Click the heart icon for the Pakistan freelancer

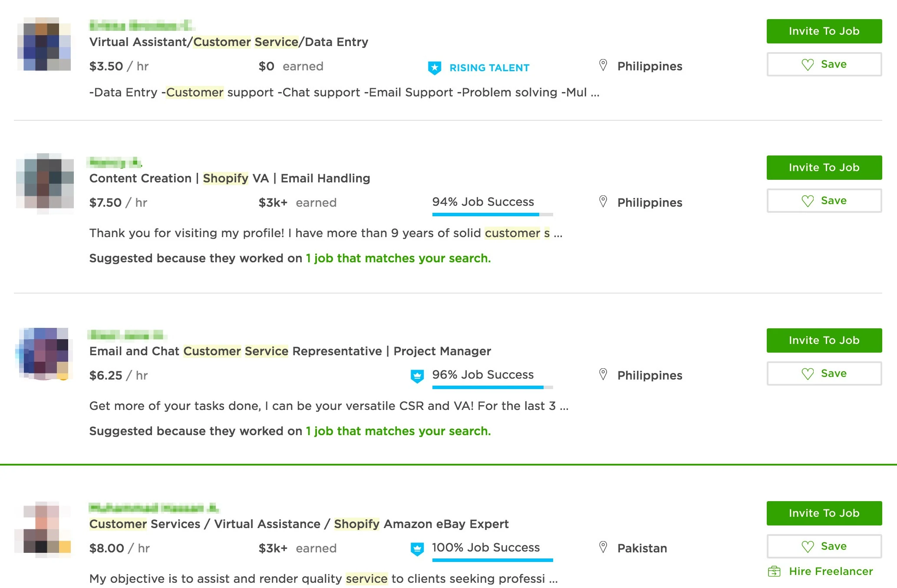point(808,547)
